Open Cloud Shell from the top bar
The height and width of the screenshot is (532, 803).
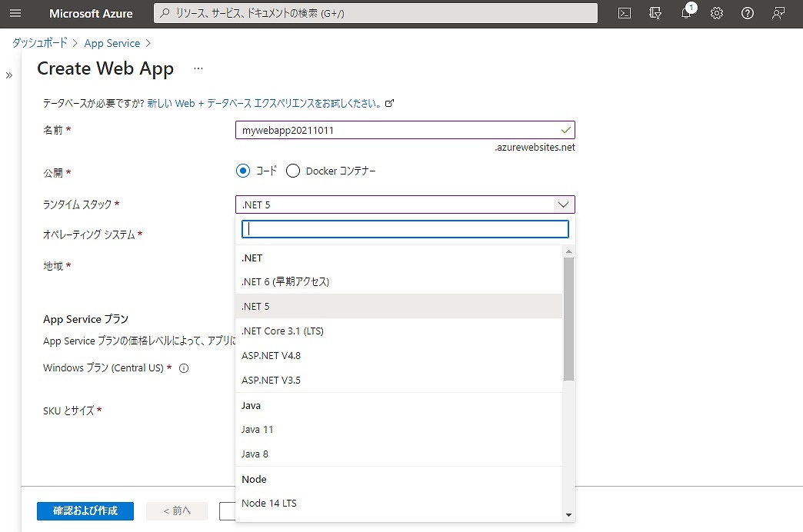[x=625, y=13]
